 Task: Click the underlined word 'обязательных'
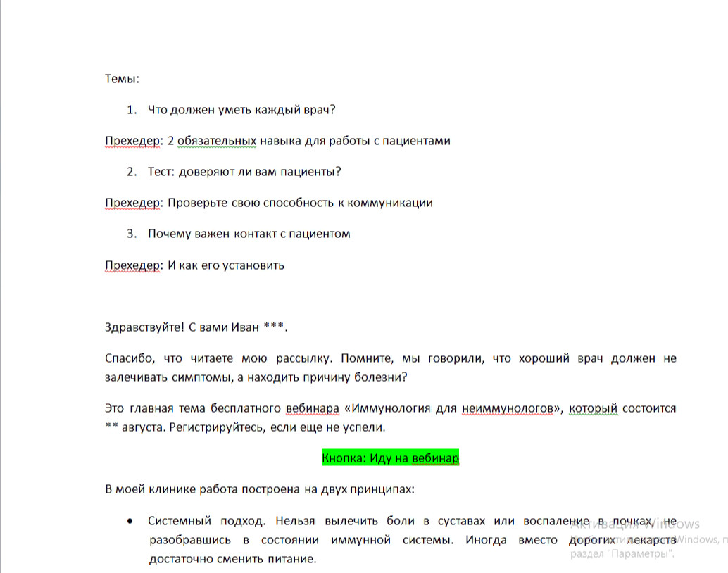click(x=217, y=141)
